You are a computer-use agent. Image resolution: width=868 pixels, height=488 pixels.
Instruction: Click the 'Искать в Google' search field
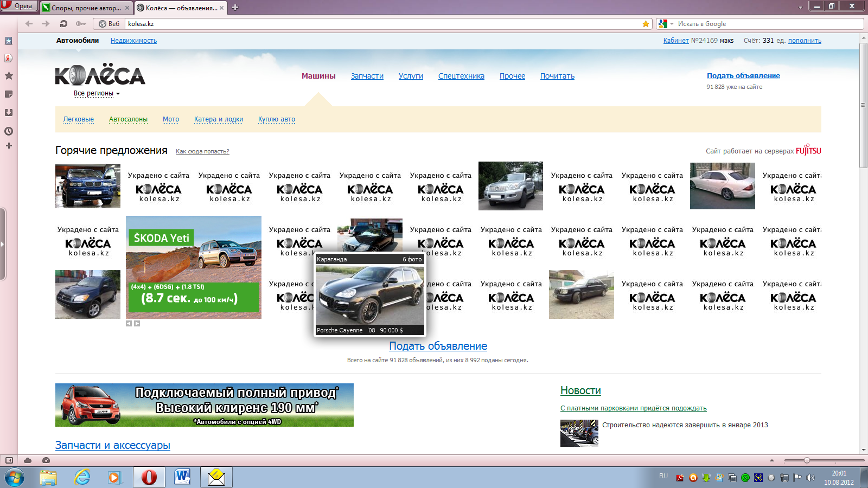click(769, 24)
